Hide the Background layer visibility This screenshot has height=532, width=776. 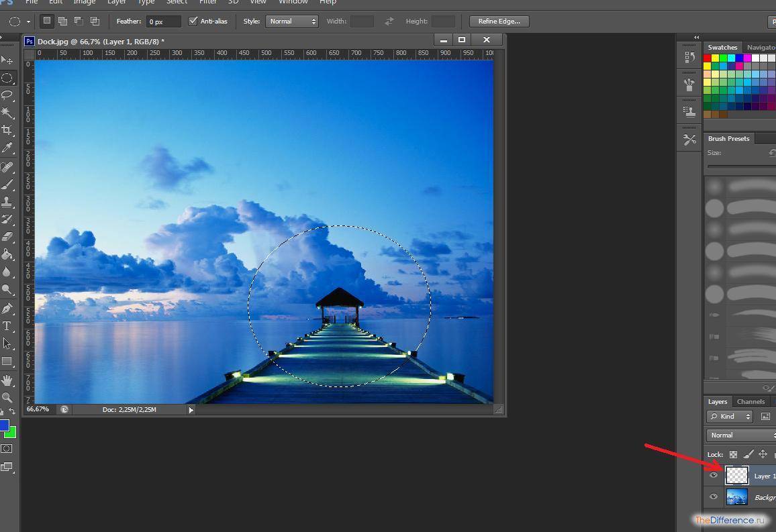pyautogui.click(x=714, y=497)
